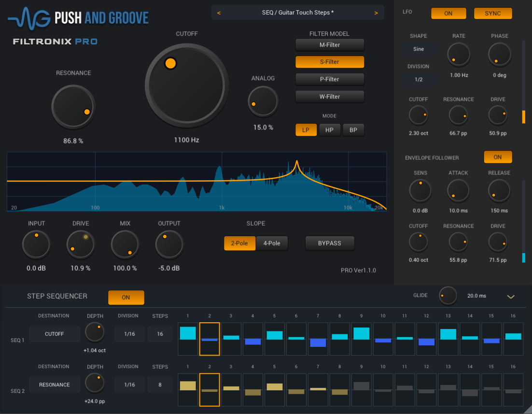Load next preset with right arrow
The height and width of the screenshot is (414, 532).
(376, 13)
